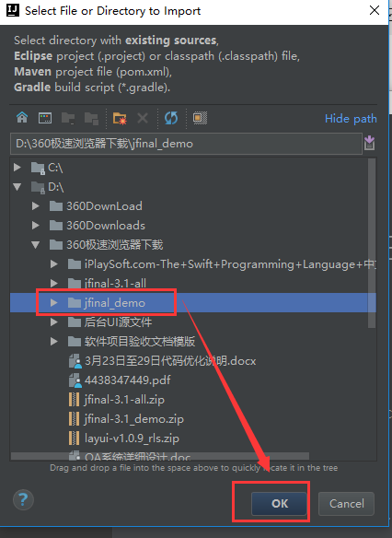The width and height of the screenshot is (392, 538).
Task: Click the Module directory toolbar icon
Action: coord(91,118)
